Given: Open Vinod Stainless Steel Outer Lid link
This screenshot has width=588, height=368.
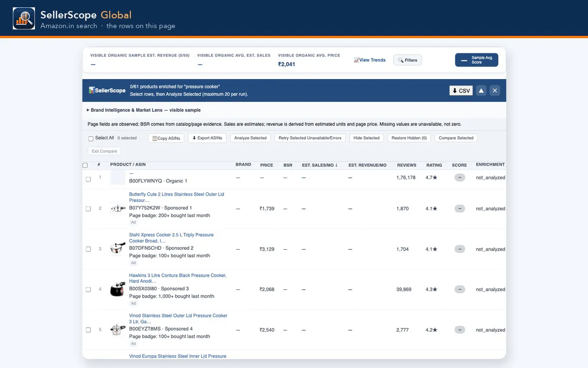Looking at the screenshot, I should [178, 319].
